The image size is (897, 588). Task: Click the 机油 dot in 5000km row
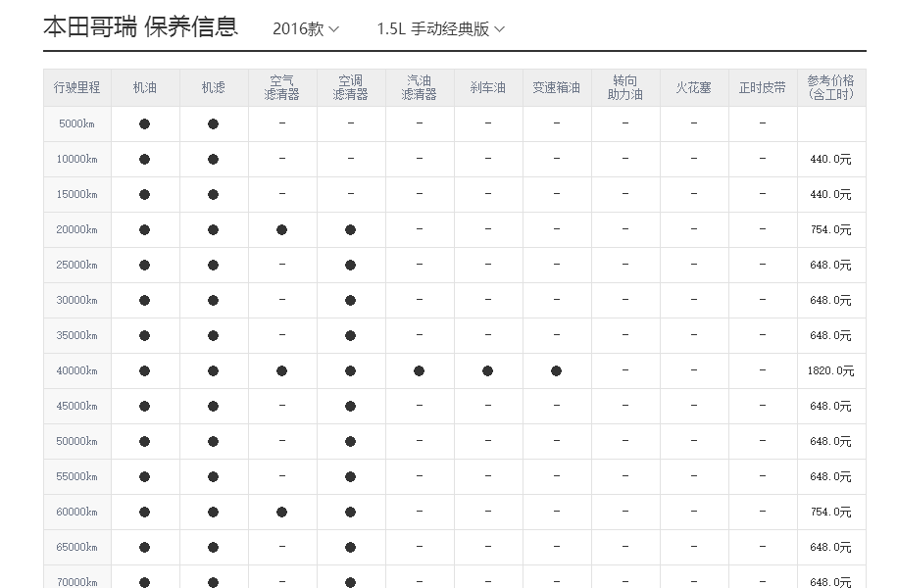(x=145, y=124)
